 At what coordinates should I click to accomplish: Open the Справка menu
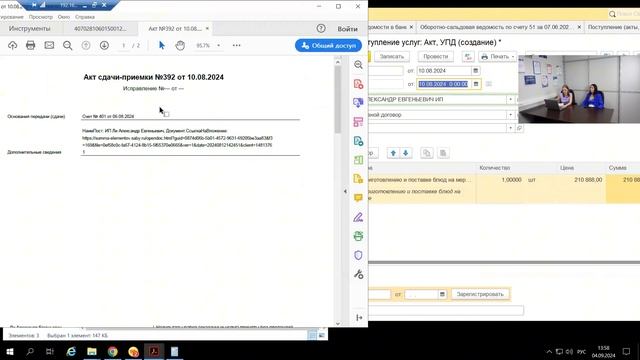(85, 17)
